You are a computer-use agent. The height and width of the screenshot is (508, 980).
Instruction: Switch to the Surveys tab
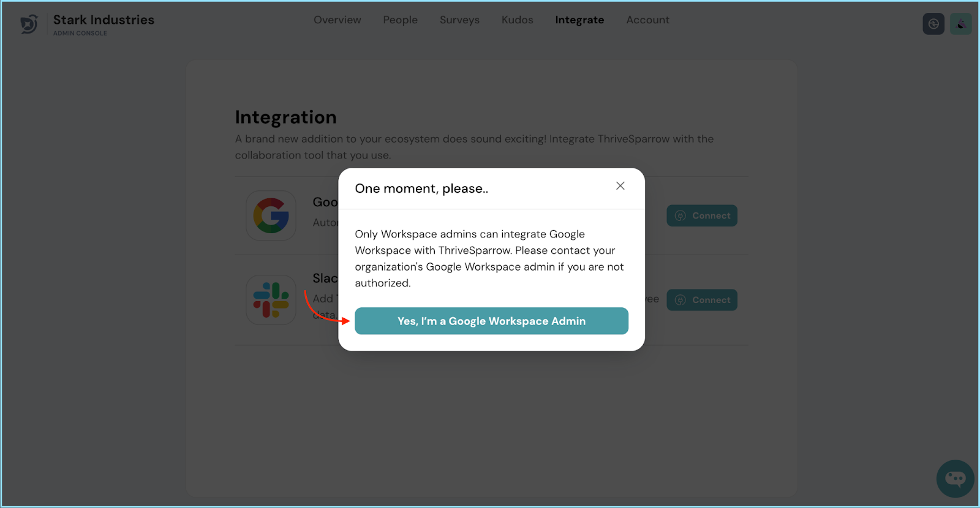[459, 20]
